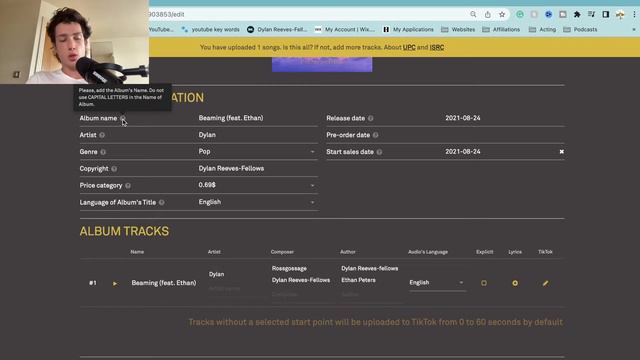
Task: Show help icon for Genre field
Action: (103, 152)
